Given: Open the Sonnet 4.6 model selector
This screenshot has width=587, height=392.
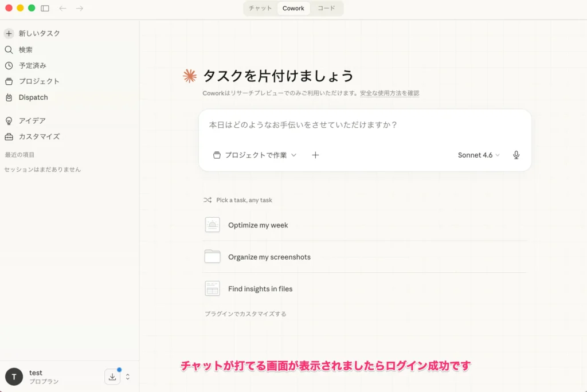Looking at the screenshot, I should (479, 155).
